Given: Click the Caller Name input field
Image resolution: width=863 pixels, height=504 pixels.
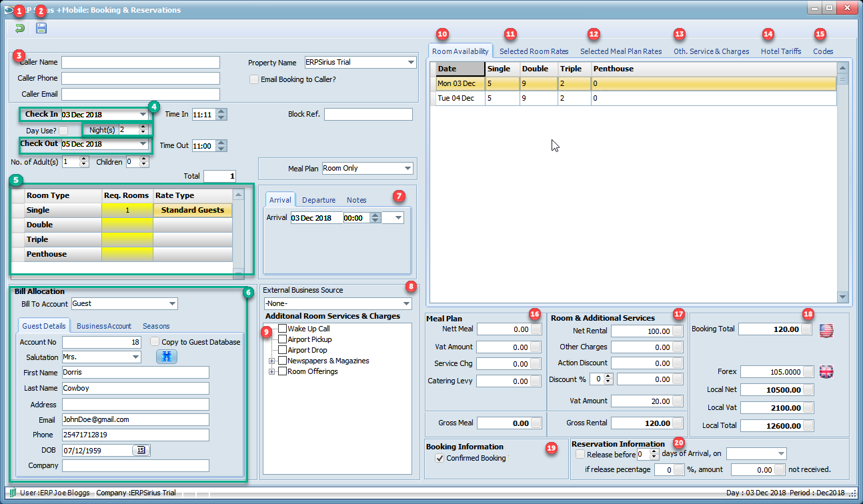Looking at the screenshot, I should point(141,62).
